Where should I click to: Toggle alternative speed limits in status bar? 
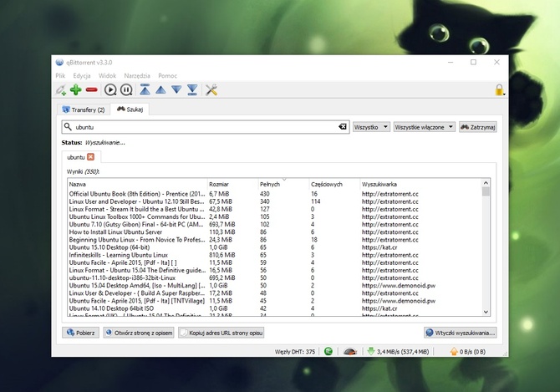coord(351,352)
